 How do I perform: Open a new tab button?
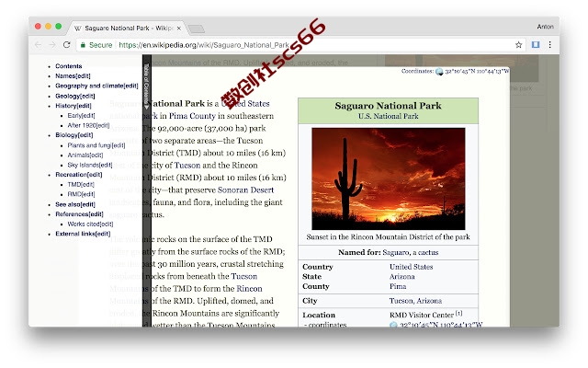196,29
